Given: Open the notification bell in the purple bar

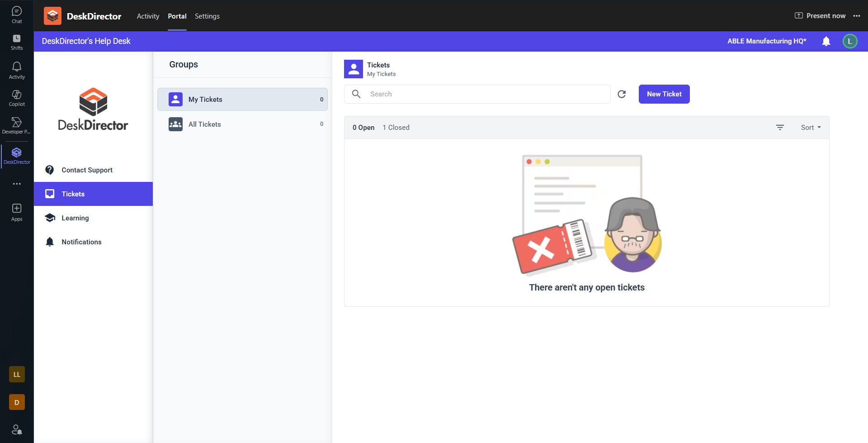Looking at the screenshot, I should [826, 41].
